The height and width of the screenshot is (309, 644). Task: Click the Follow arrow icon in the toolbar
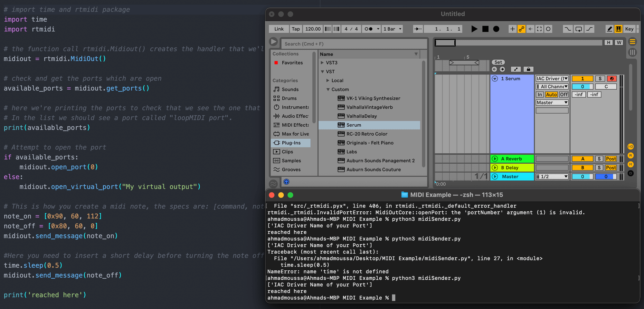pyautogui.click(x=418, y=29)
